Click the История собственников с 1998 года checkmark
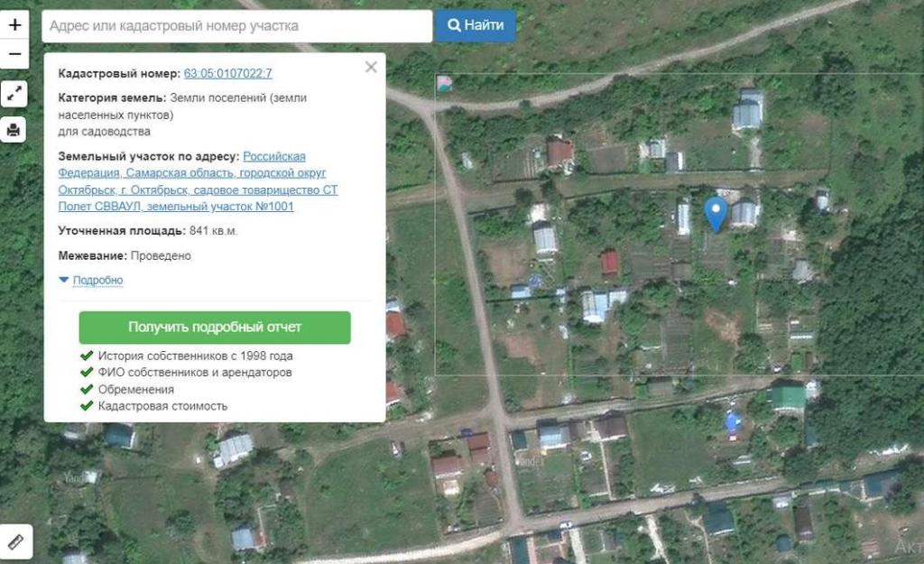Image resolution: width=924 pixels, height=564 pixels. click(87, 356)
